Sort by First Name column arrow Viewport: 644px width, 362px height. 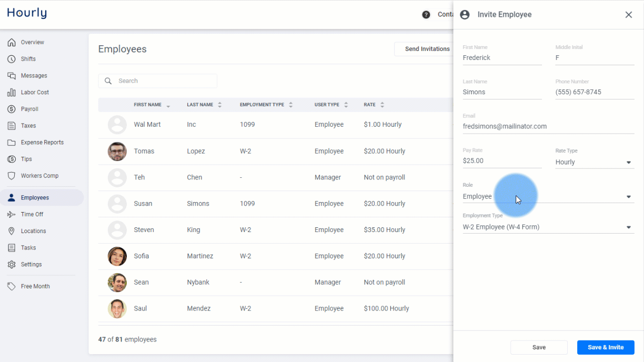[x=168, y=105]
